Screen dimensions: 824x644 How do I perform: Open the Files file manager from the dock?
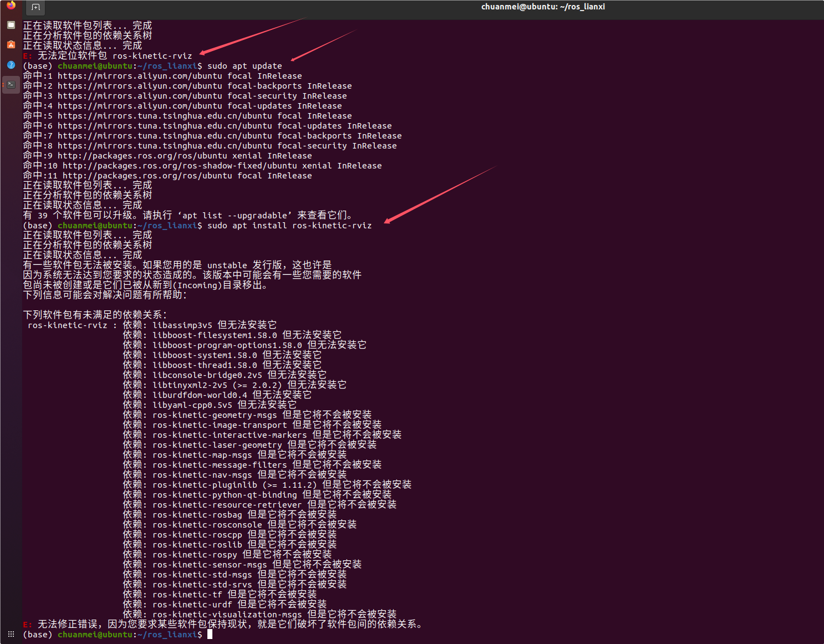tap(11, 24)
